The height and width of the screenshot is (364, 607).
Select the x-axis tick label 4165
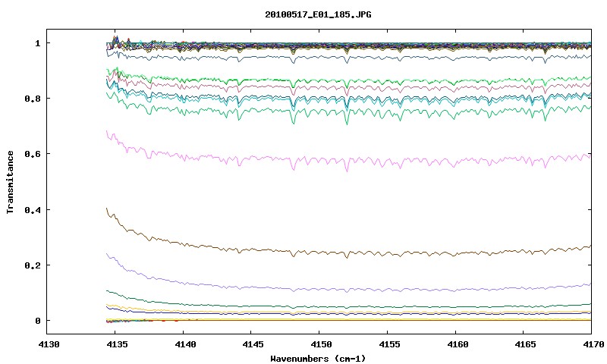526,344
